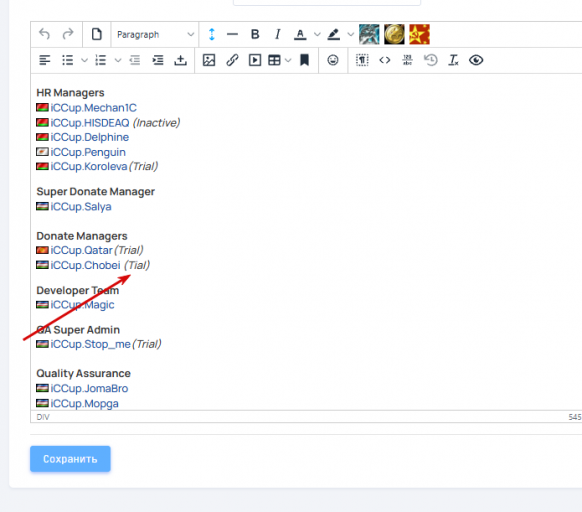
Task: Insert a table
Action: point(274,60)
